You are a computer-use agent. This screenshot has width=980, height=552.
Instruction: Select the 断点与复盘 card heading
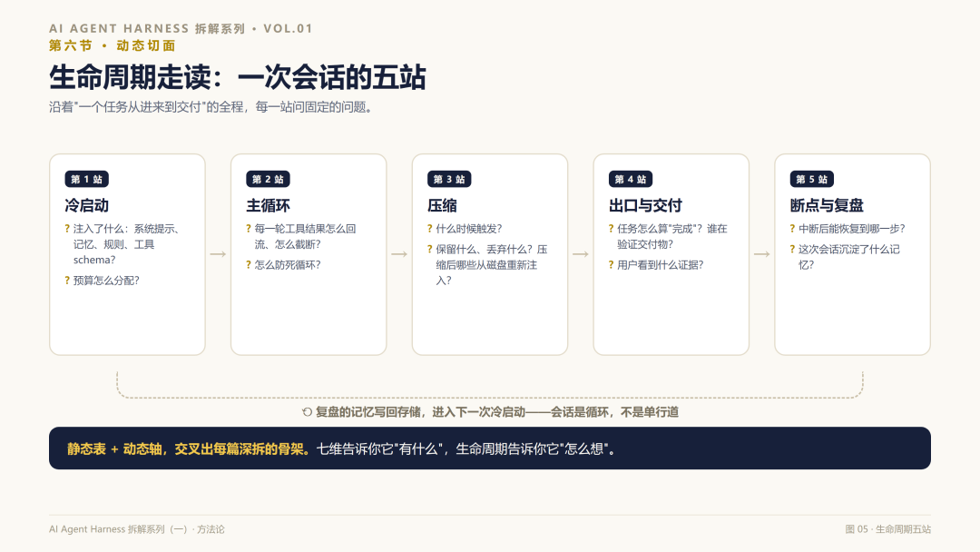pyautogui.click(x=827, y=206)
